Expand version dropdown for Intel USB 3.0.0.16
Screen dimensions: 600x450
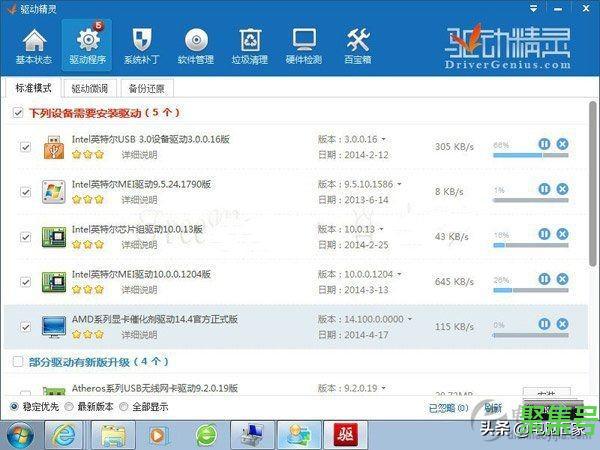pyautogui.click(x=384, y=139)
